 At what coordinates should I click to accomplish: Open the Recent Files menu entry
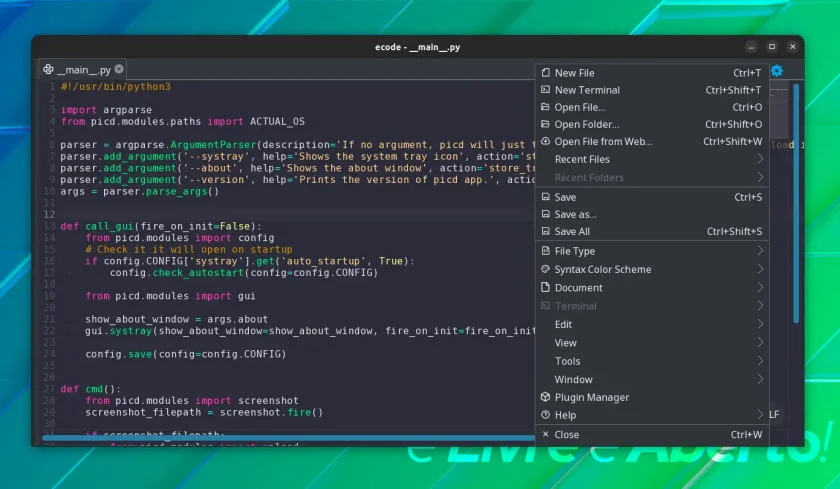tap(652, 159)
